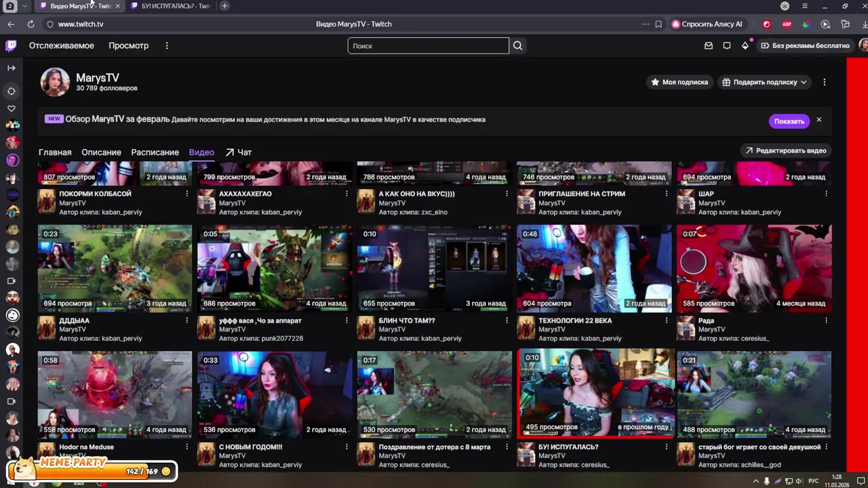Open channel three-dot menu beside Подарить подписку
The height and width of the screenshot is (488, 868).
click(825, 82)
